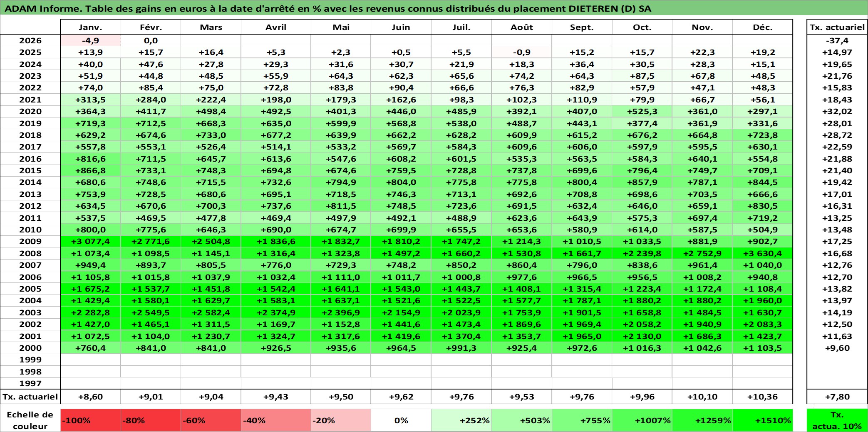Click the +2 582,4 cell in March 2003

click(x=211, y=312)
